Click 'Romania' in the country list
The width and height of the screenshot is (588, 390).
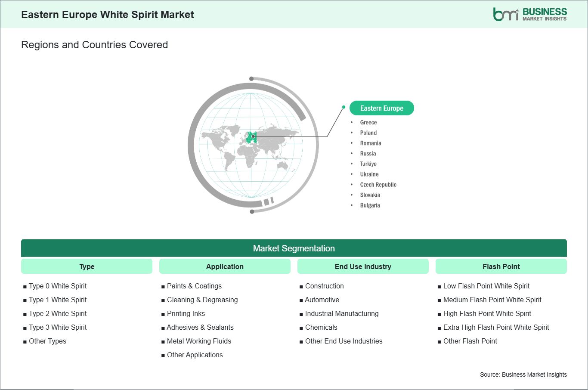(x=371, y=143)
